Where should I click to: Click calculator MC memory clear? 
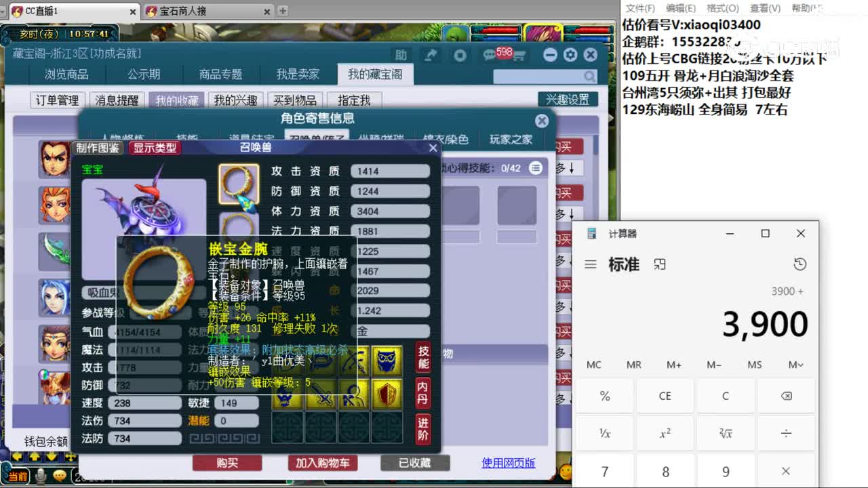594,365
